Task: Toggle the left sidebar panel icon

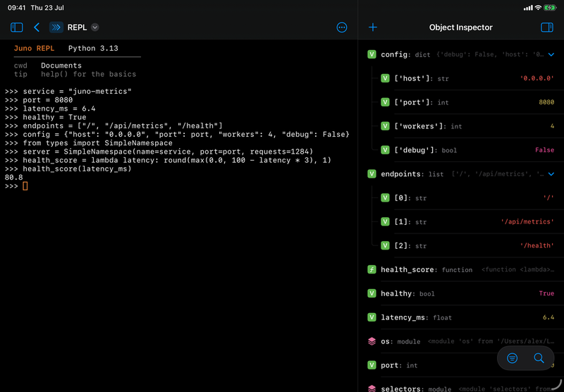Action: [16, 27]
